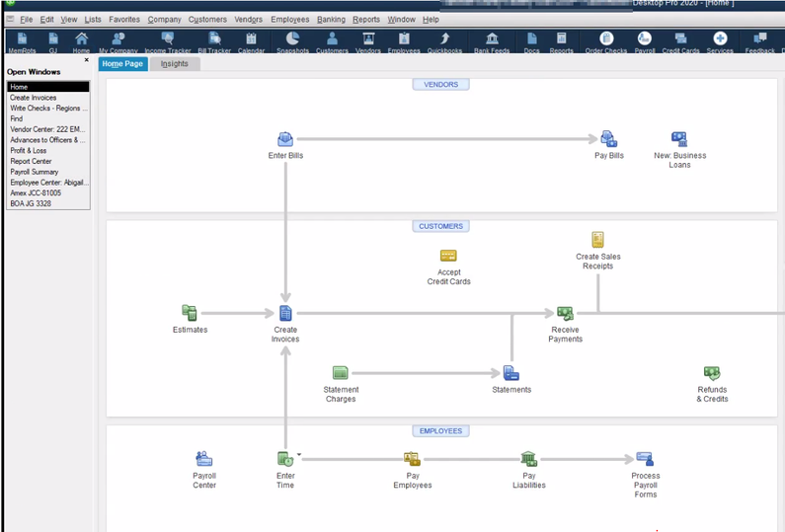
Task: Click the CUSTOMERS section header button
Action: [x=440, y=226]
